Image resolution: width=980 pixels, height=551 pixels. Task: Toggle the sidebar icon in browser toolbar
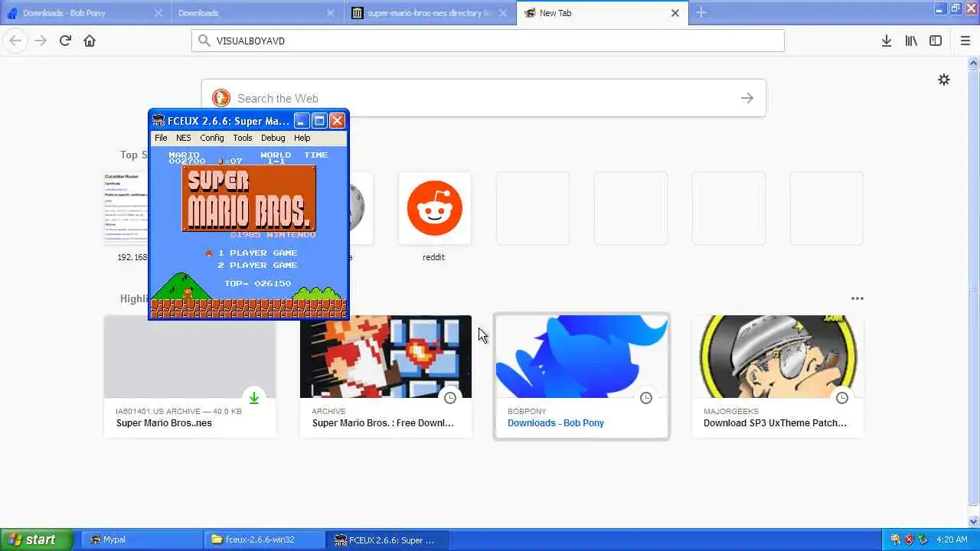coord(936,41)
